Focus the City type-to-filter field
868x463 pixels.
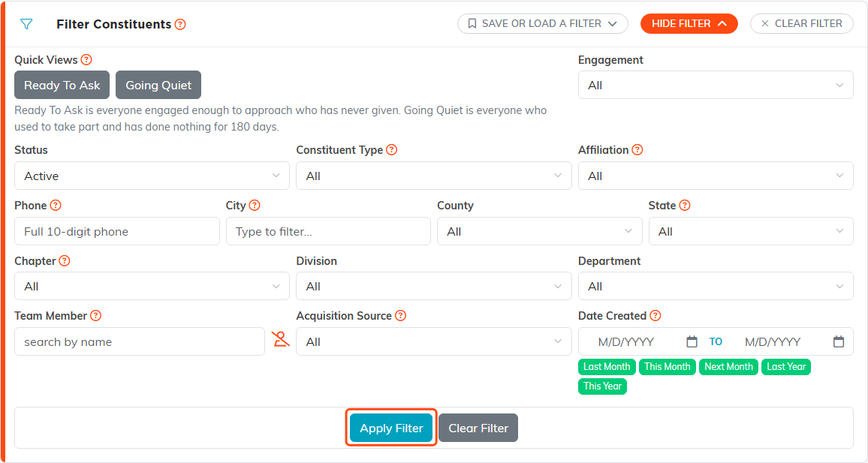point(328,231)
